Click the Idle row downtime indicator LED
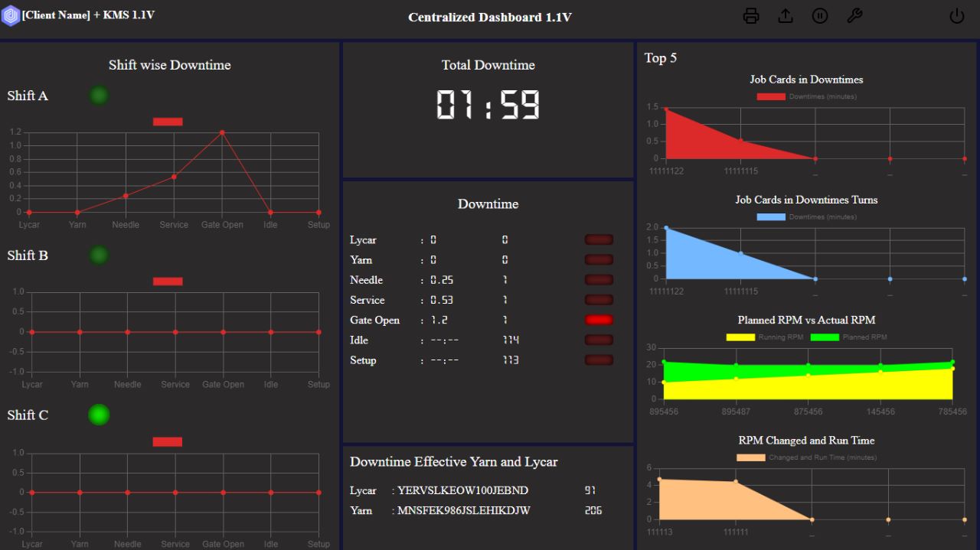The image size is (980, 550). coord(599,340)
